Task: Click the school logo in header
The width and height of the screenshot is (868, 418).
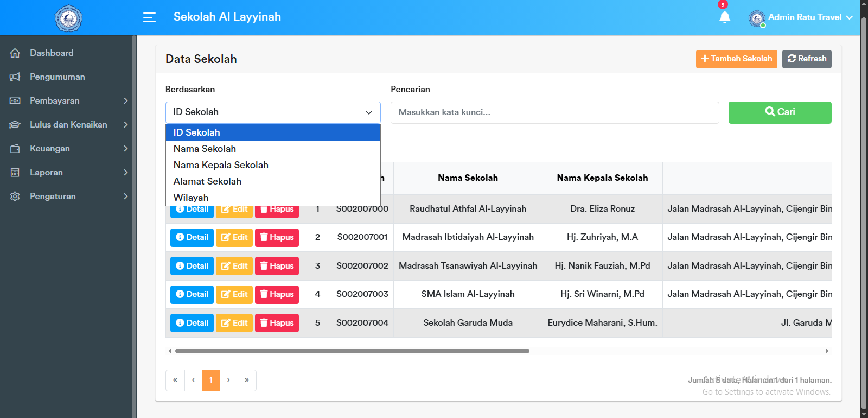Action: tap(68, 18)
